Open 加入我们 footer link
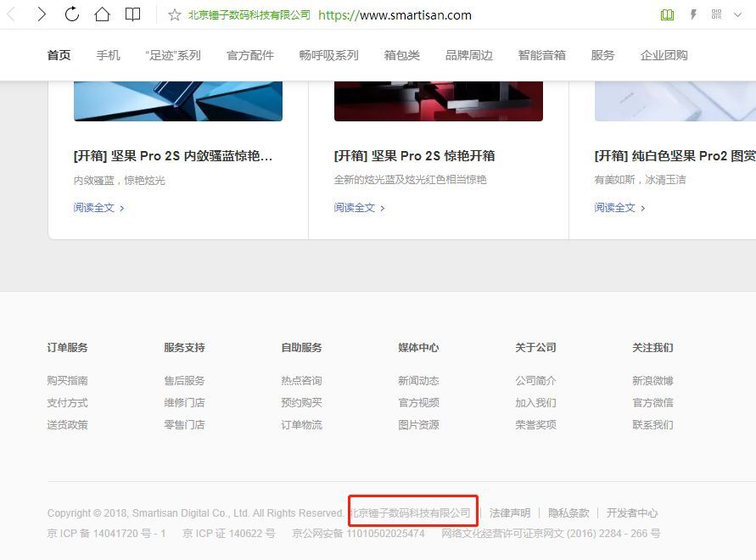This screenshot has width=756, height=560. click(x=535, y=403)
